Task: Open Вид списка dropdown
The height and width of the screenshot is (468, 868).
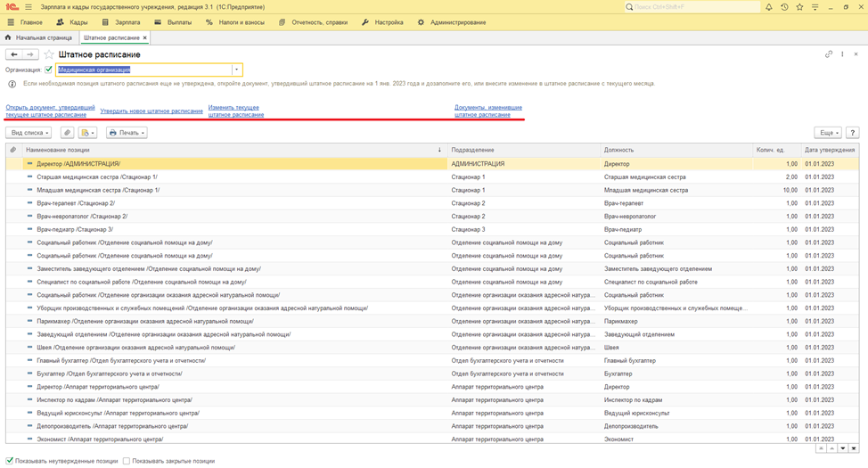Action: coord(30,133)
